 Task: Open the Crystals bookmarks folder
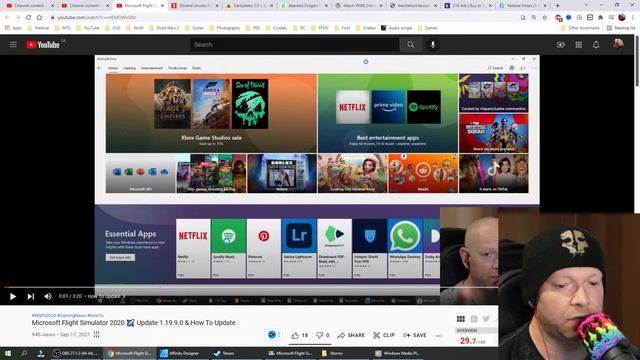tap(276, 28)
